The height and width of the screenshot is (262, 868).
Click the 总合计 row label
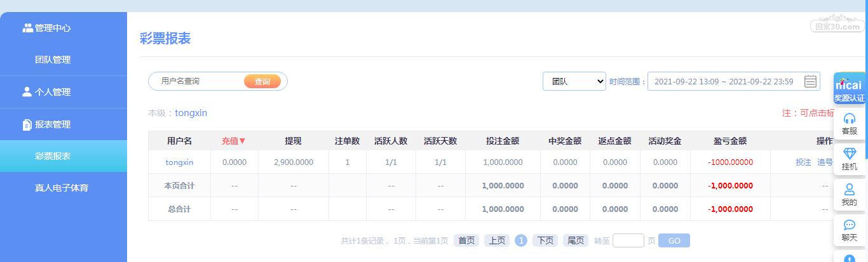click(179, 209)
